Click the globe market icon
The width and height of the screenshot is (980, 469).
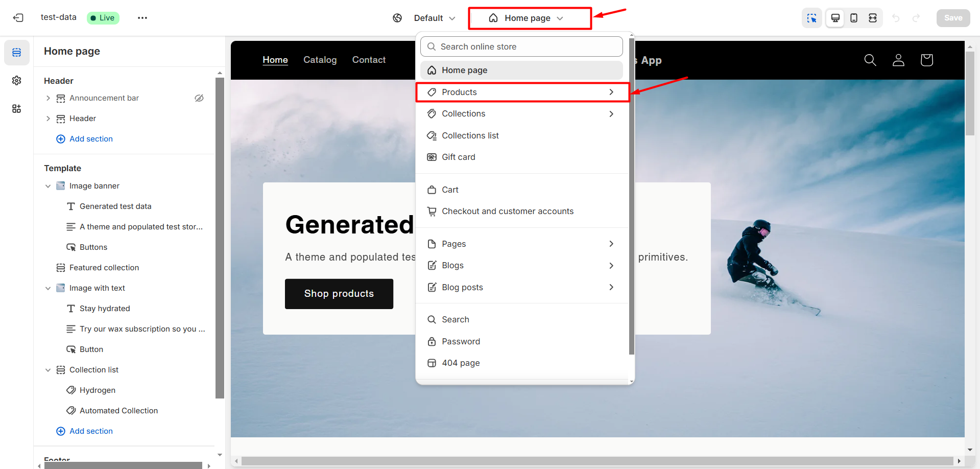point(397,18)
